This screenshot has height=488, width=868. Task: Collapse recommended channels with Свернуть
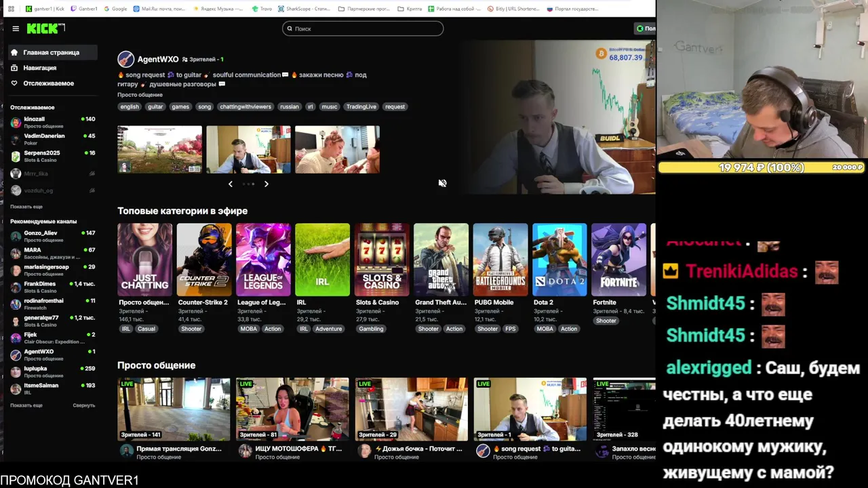(x=84, y=405)
